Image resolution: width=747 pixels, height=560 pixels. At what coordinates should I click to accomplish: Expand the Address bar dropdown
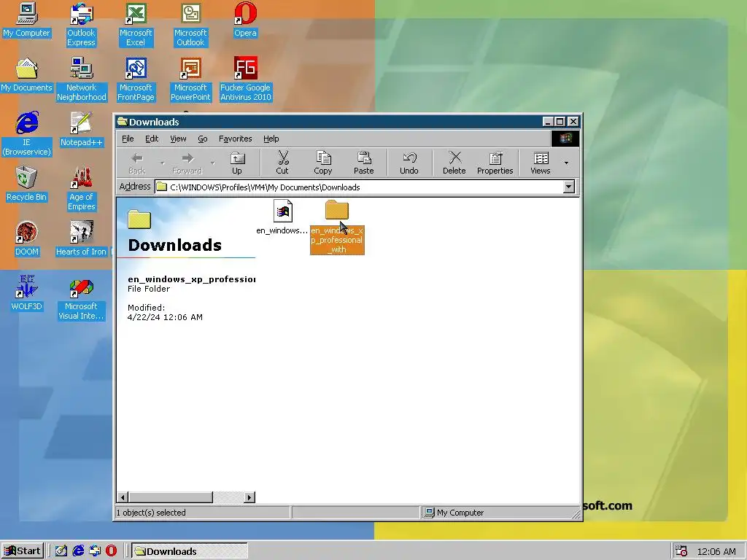click(x=569, y=187)
